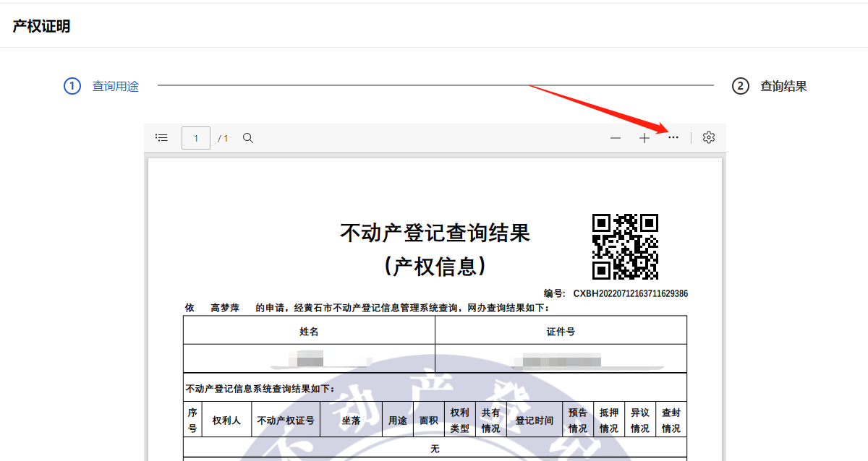868x461 pixels.
Task: Click the 共有情况 table header
Action: [x=490, y=421]
